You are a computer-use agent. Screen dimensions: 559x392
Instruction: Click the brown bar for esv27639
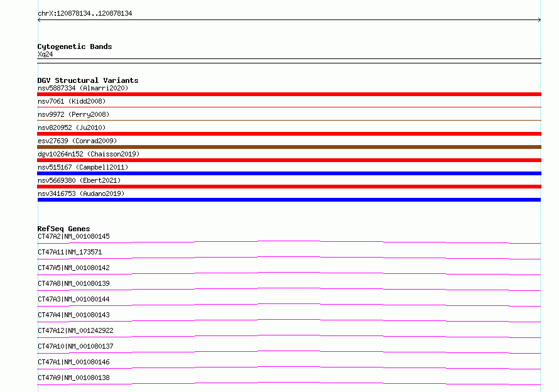289,147
